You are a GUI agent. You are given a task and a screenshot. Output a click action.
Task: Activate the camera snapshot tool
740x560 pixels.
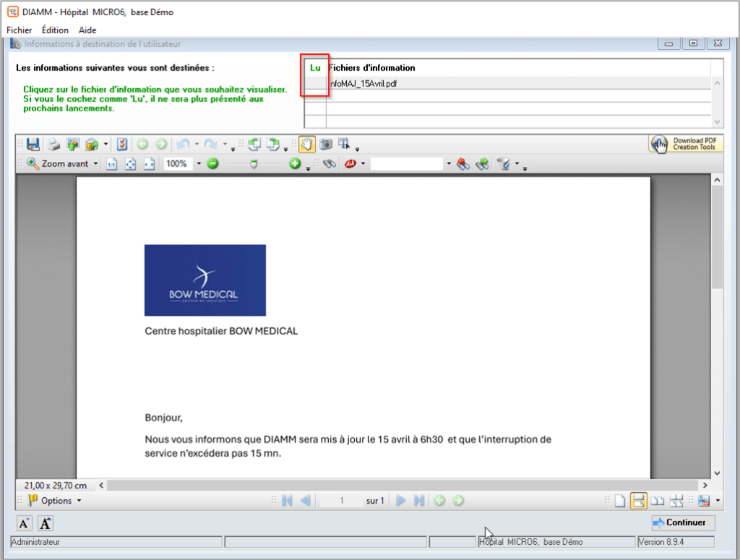pyautogui.click(x=326, y=145)
